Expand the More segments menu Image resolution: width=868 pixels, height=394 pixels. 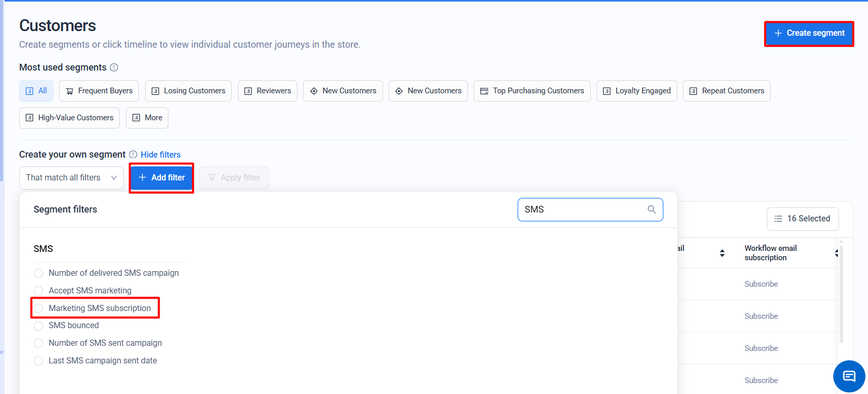147,118
